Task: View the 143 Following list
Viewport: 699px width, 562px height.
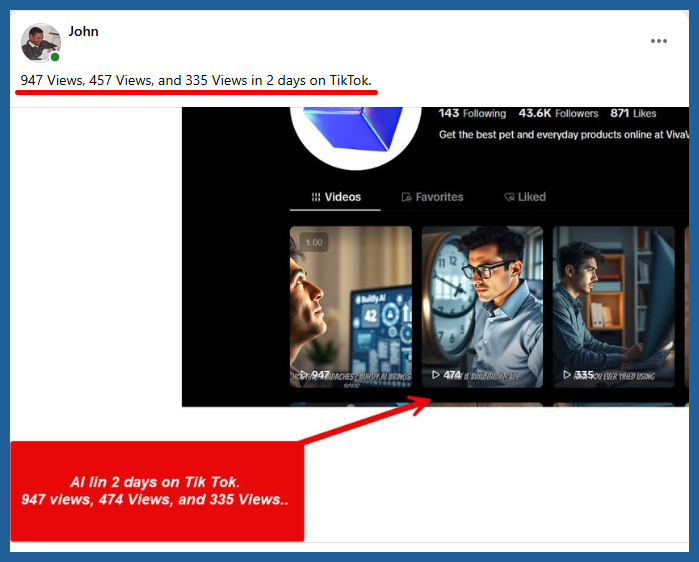Action: coord(472,114)
